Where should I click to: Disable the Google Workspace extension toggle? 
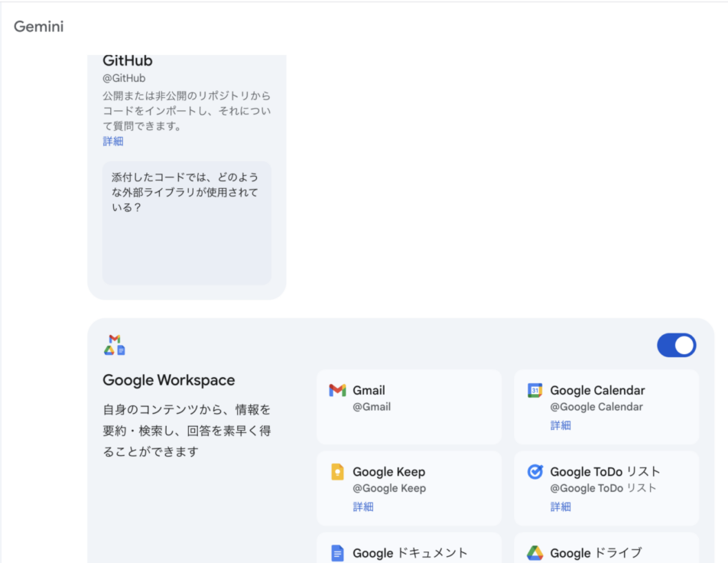tap(676, 346)
